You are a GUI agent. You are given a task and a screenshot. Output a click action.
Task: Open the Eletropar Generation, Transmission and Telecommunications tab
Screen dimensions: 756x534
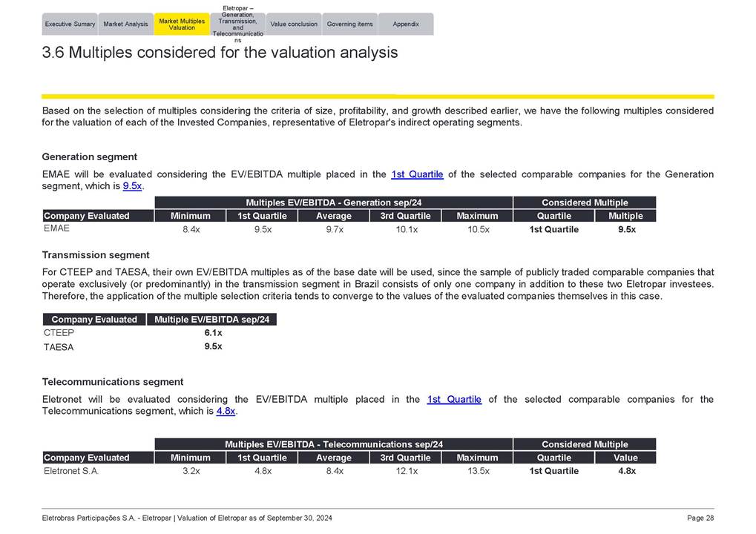tap(237, 24)
